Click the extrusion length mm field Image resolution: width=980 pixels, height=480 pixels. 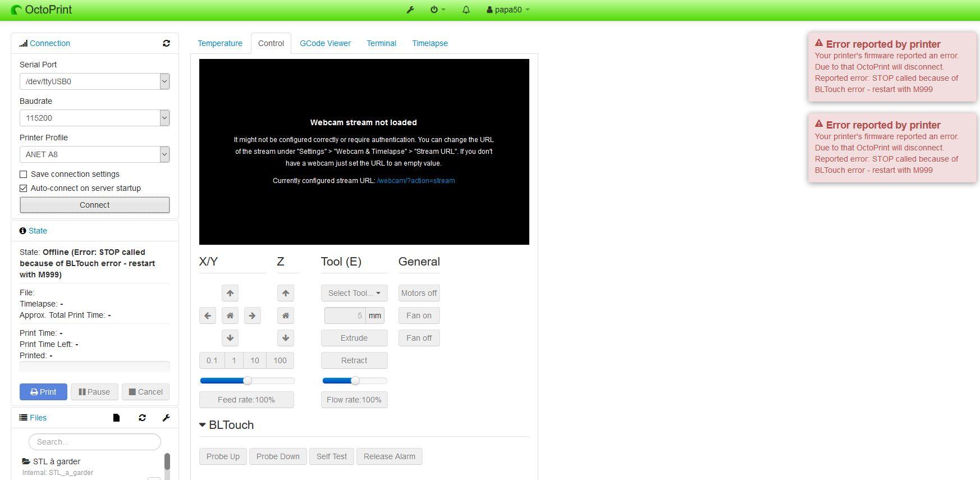(345, 316)
